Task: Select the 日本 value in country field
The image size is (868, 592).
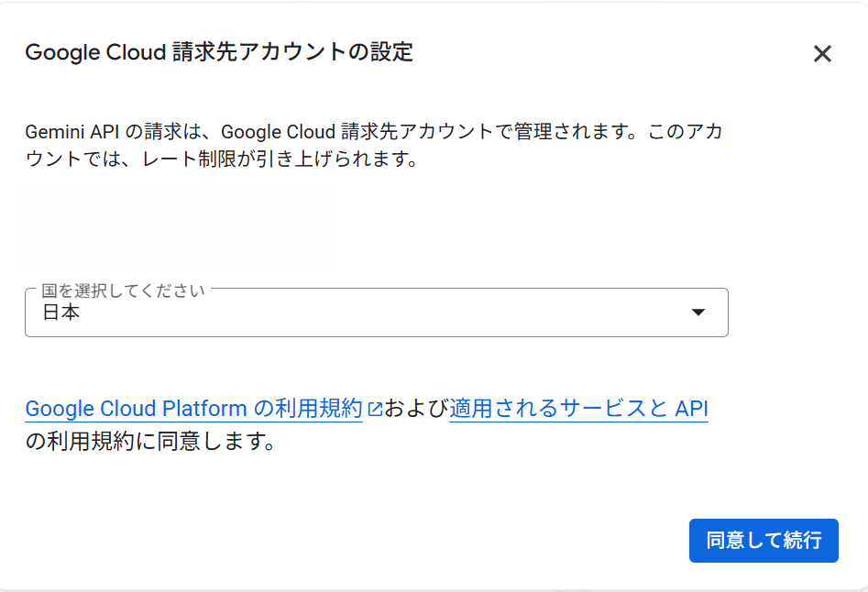Action: pos(61,312)
